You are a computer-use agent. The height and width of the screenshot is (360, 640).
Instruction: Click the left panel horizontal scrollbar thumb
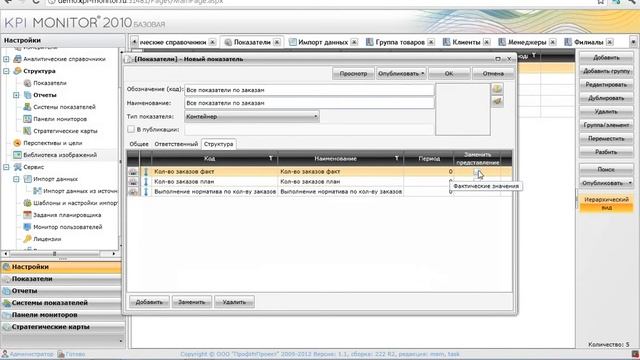click(x=54, y=254)
